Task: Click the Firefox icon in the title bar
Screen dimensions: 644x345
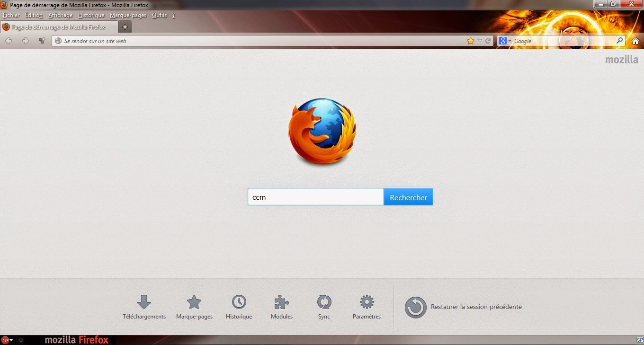Action: pos(5,5)
